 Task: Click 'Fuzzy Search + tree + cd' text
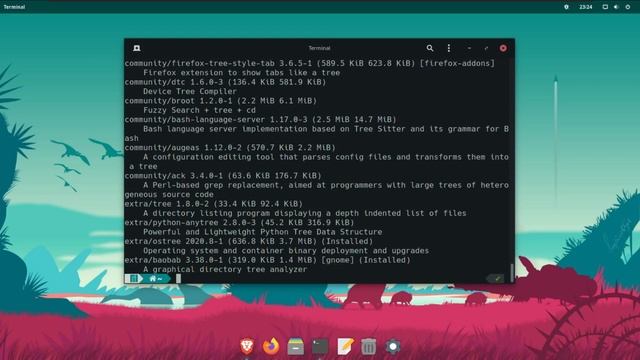click(x=200, y=110)
